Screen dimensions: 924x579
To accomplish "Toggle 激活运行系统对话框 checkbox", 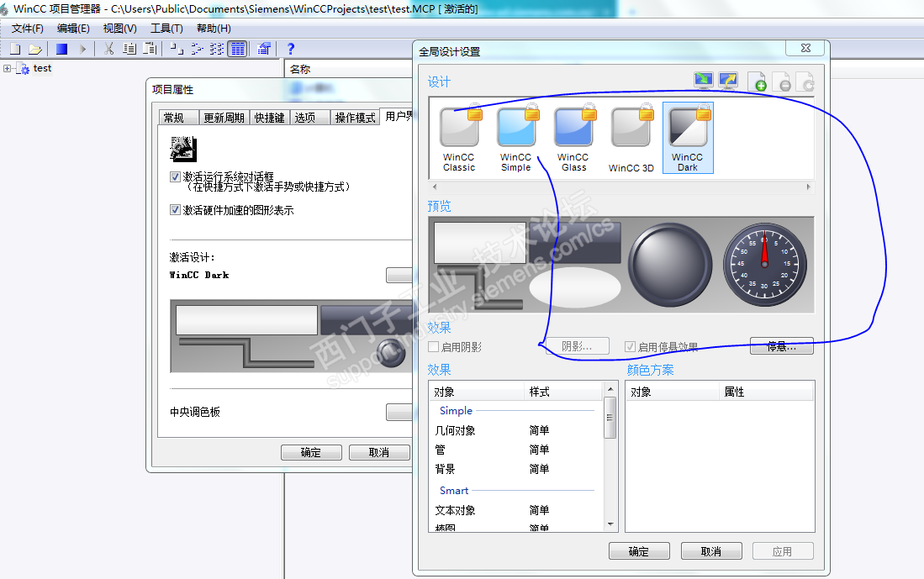I will 175,176.
